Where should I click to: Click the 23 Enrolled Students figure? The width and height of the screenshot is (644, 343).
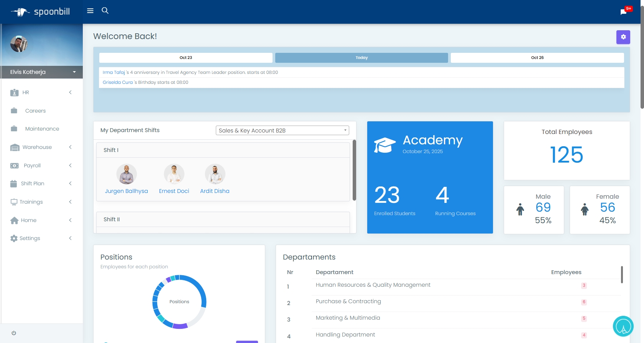coord(387,195)
